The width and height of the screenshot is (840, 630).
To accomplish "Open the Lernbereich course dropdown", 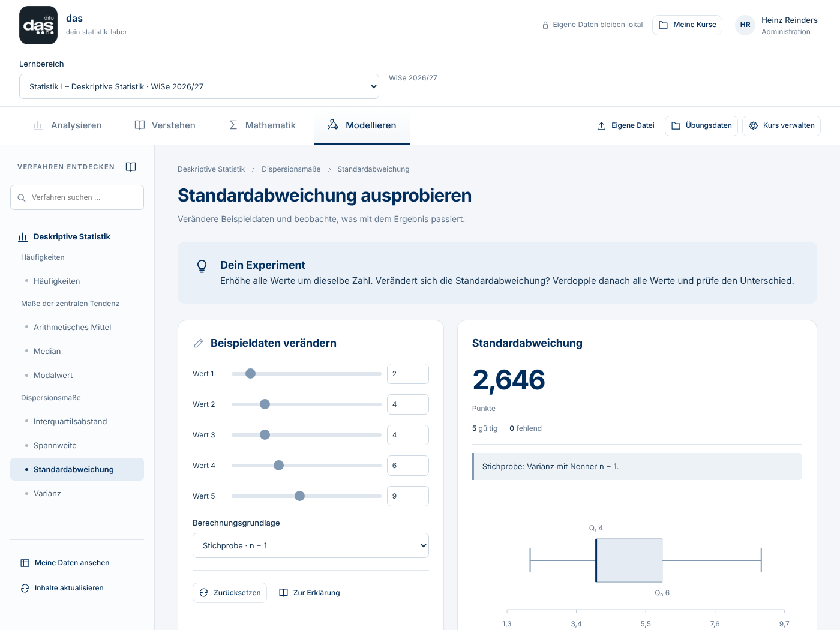I will [199, 86].
